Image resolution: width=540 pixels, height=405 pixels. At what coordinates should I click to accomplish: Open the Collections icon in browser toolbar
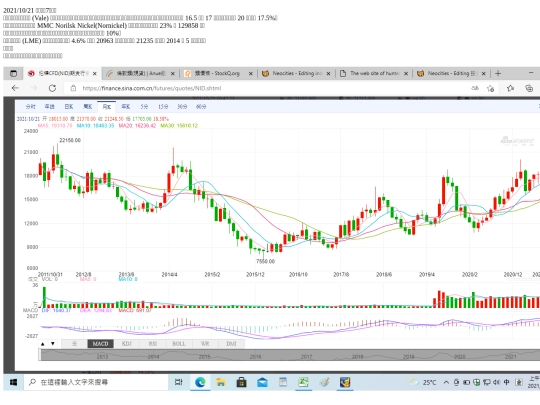pos(529,89)
